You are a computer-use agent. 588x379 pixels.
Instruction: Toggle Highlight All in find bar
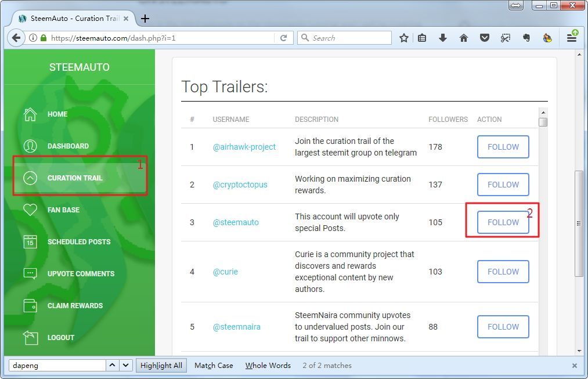point(161,366)
